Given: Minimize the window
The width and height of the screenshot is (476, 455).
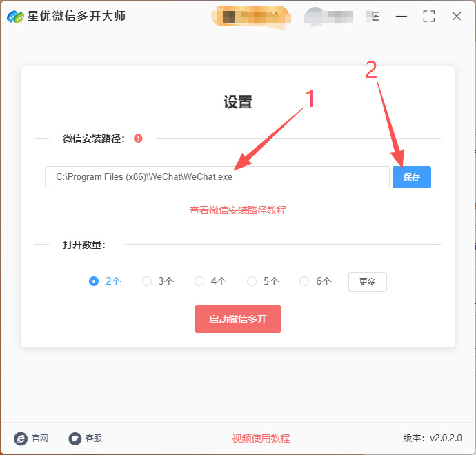Looking at the screenshot, I should click(401, 17).
